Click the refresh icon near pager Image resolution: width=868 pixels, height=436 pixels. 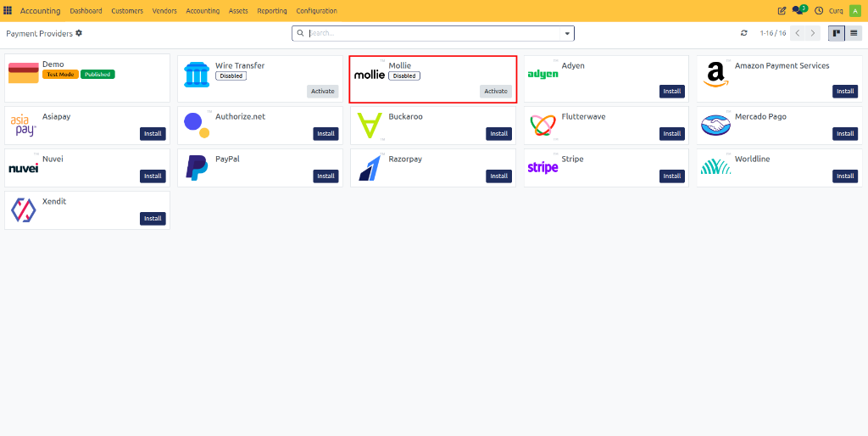744,33
